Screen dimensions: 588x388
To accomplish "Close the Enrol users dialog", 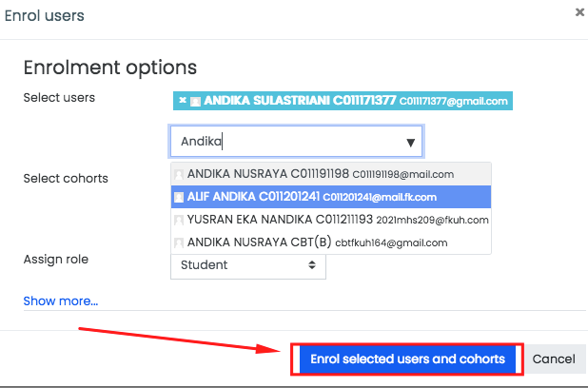I will [x=579, y=11].
